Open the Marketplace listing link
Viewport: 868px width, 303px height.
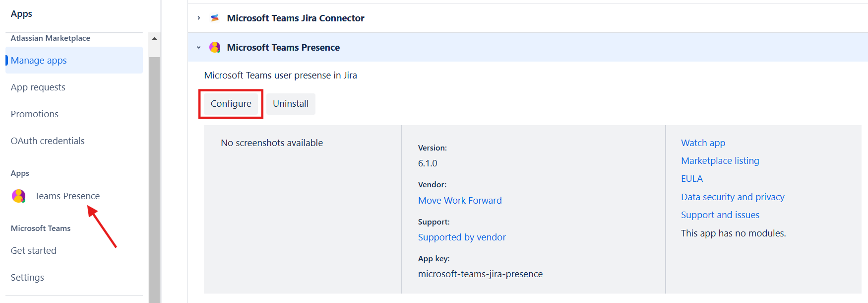pyautogui.click(x=720, y=161)
